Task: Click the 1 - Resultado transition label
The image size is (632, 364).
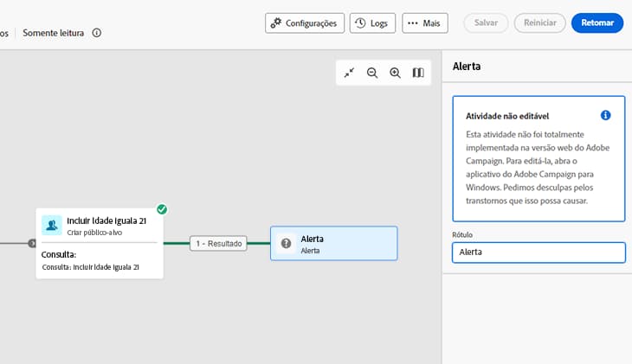Action: pyautogui.click(x=218, y=243)
